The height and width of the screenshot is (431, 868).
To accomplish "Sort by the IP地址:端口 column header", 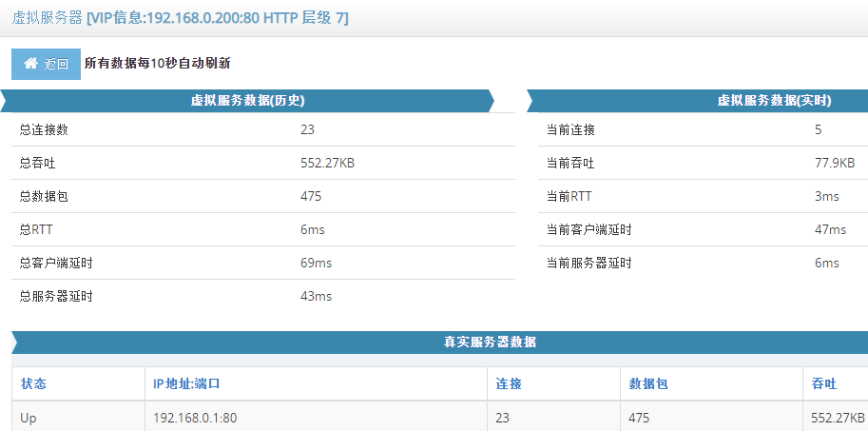I will tap(187, 383).
